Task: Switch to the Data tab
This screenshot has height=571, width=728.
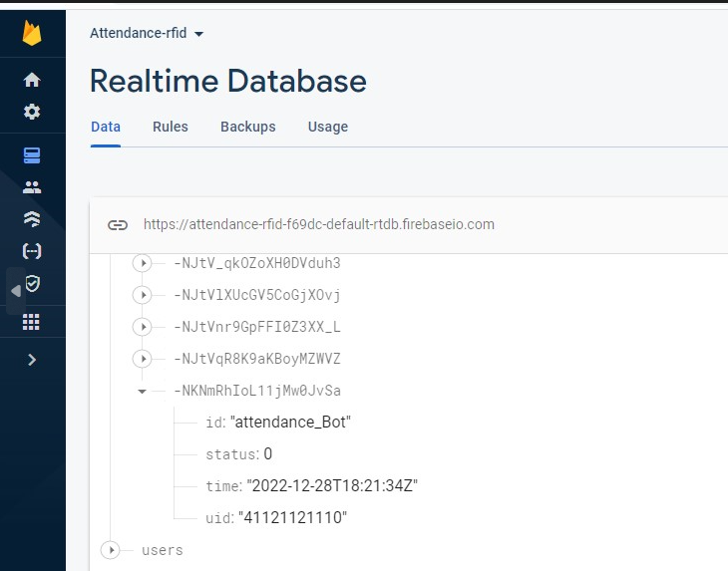Action: click(x=106, y=127)
